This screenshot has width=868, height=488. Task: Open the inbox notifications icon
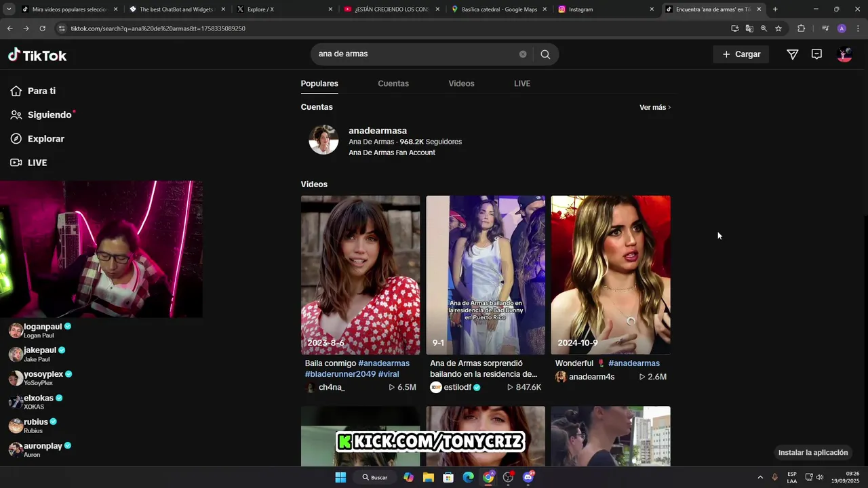(816, 54)
